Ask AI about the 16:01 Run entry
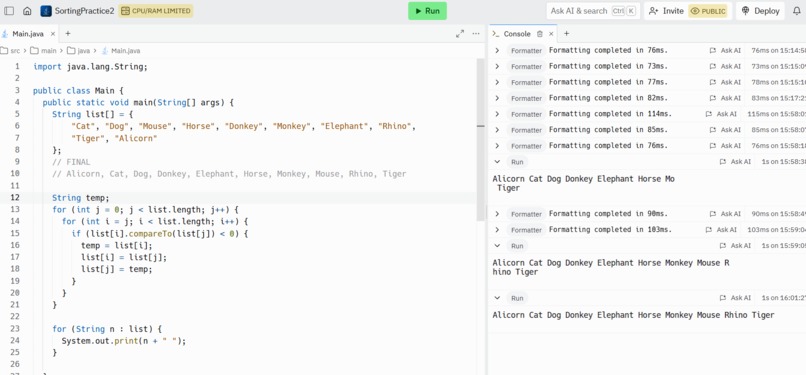 pyautogui.click(x=735, y=298)
